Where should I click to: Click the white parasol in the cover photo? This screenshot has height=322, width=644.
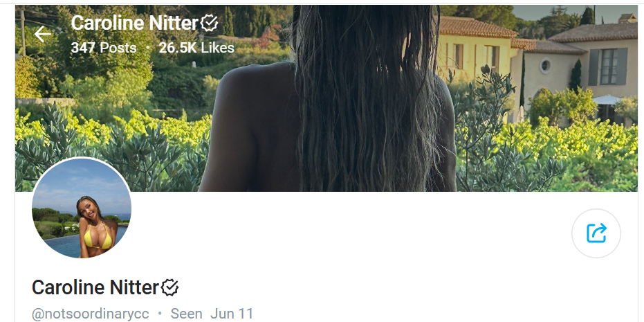coord(607,100)
